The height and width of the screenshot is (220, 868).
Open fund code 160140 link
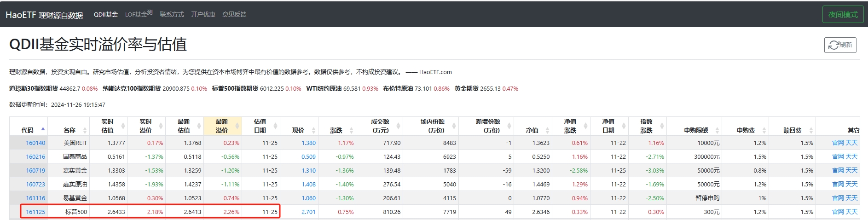(x=35, y=143)
